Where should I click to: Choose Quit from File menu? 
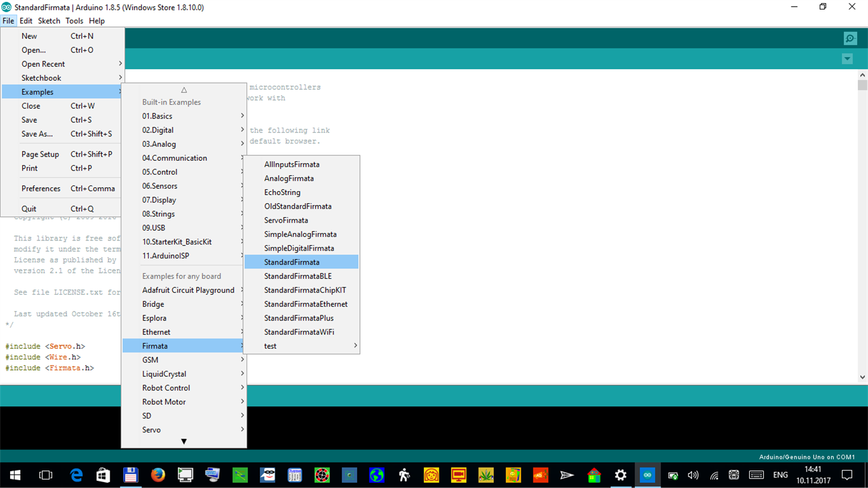63,208
